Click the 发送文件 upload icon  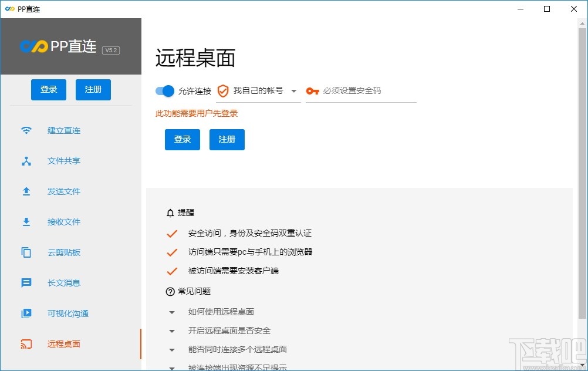(26, 191)
